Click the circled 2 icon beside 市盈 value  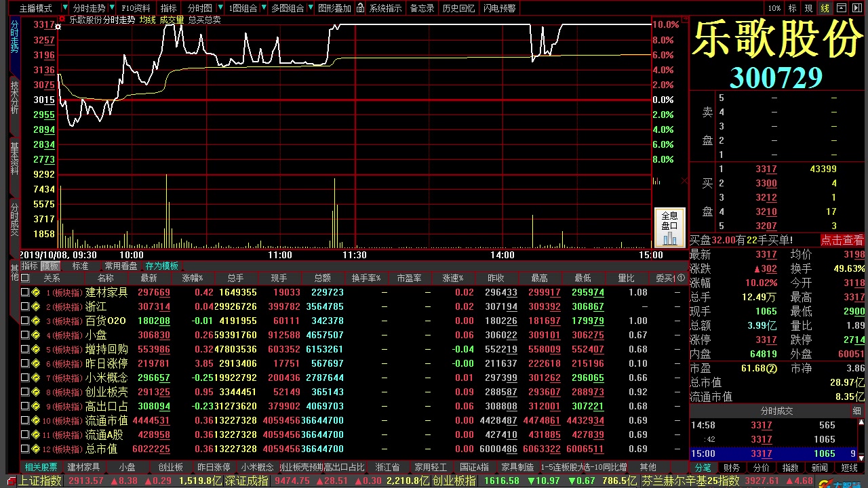coord(771,368)
